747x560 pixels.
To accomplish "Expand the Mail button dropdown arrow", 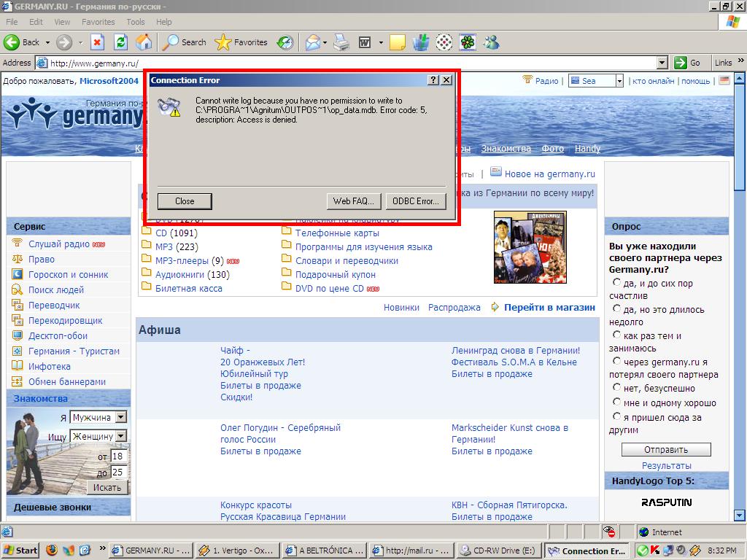I will click(x=325, y=43).
